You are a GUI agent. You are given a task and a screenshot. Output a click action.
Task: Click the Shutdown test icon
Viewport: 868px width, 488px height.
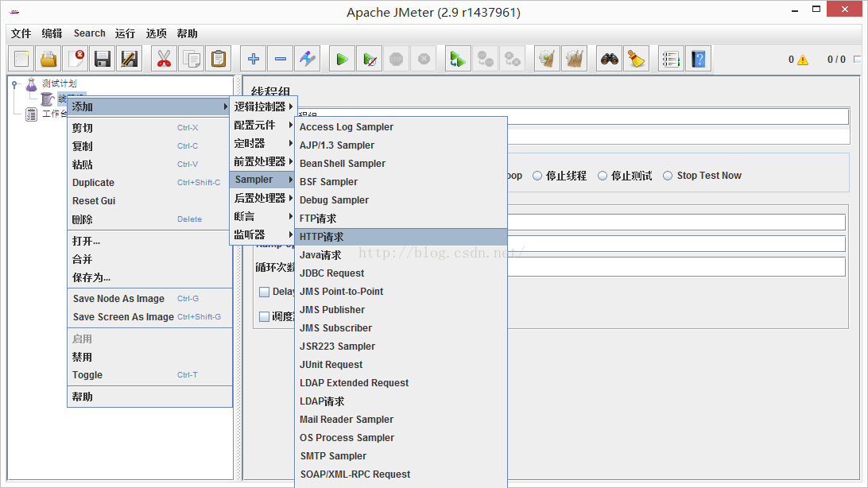(424, 59)
